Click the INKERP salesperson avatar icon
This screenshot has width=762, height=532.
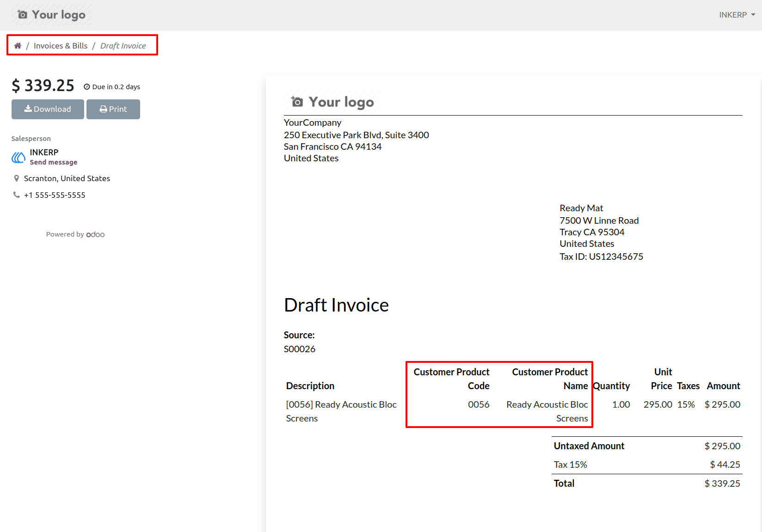click(18, 158)
